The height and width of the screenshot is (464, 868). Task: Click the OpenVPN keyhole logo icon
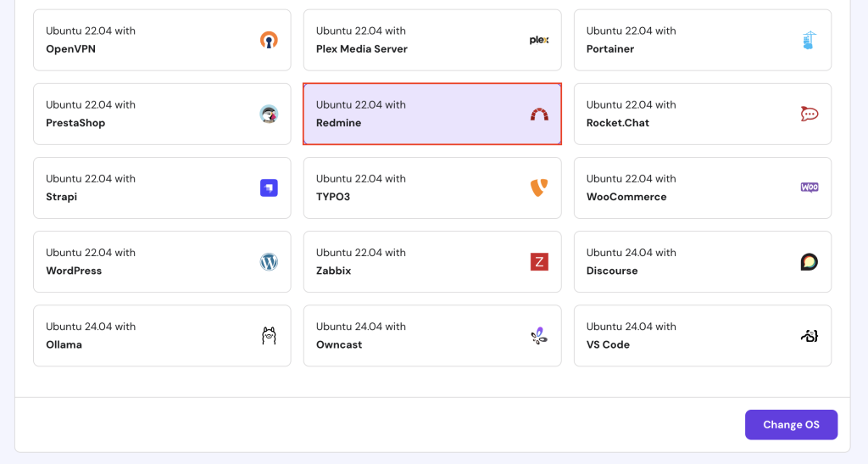point(269,40)
